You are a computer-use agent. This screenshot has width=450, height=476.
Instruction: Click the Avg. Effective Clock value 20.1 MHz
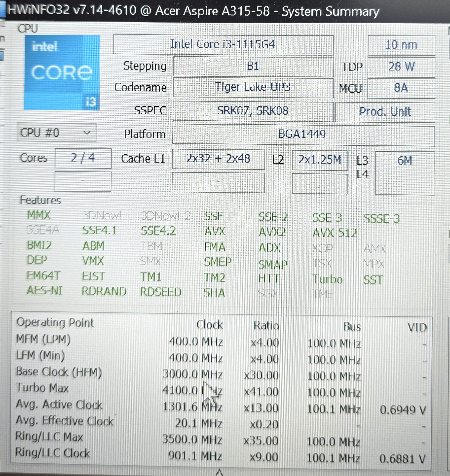(x=198, y=423)
